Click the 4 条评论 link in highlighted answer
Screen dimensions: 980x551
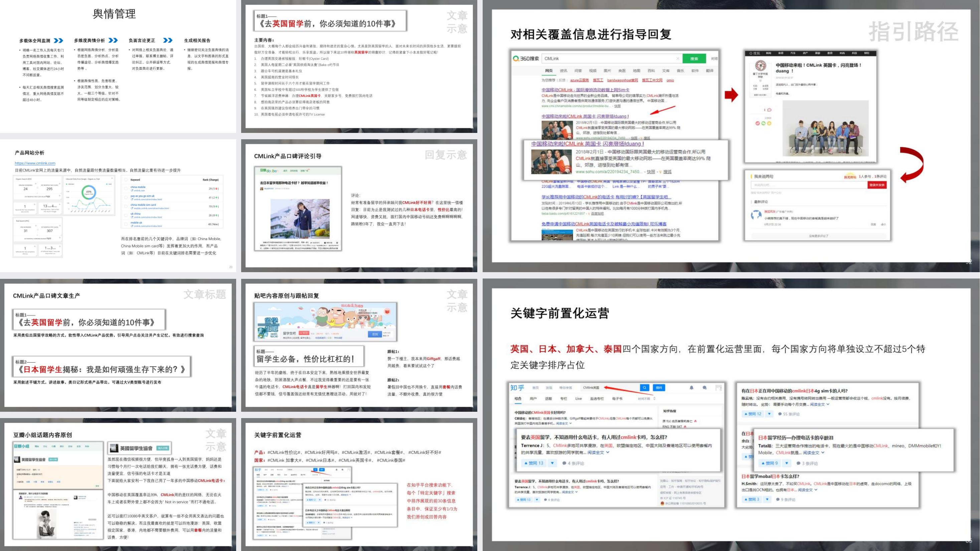coord(573,463)
